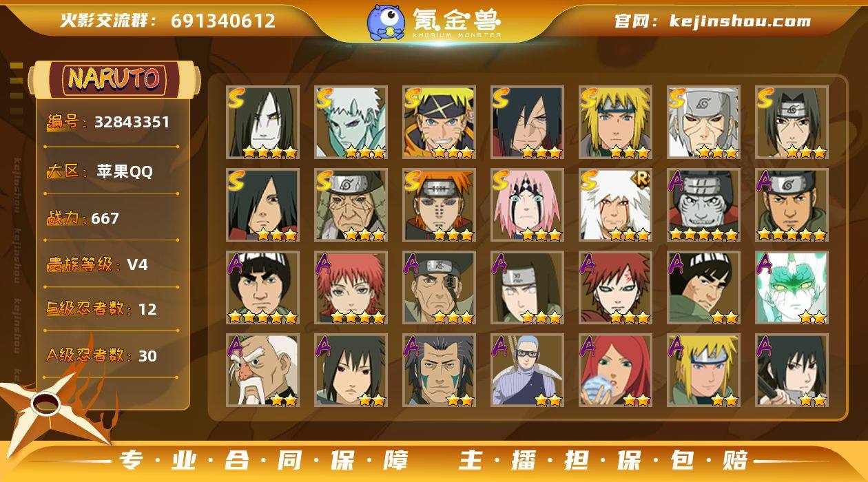
Task: Click the V4 noble level row
Action: pos(97,264)
